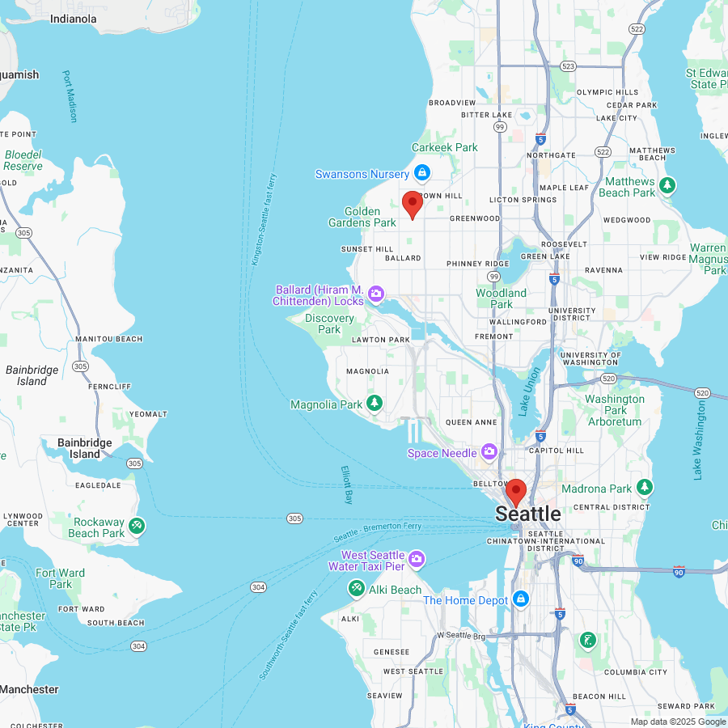728x728 pixels.
Task: Select The Home Depot shopping icon
Action: pyautogui.click(x=521, y=599)
